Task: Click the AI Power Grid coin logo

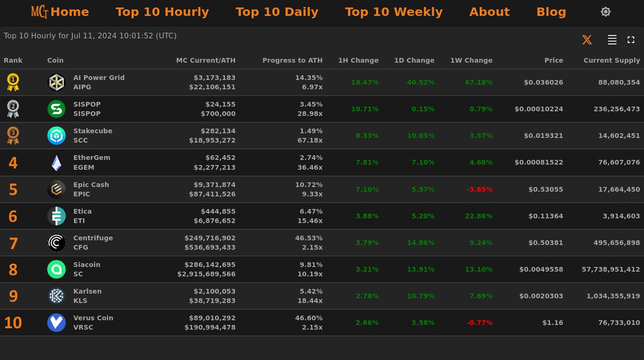Action: [x=56, y=82]
